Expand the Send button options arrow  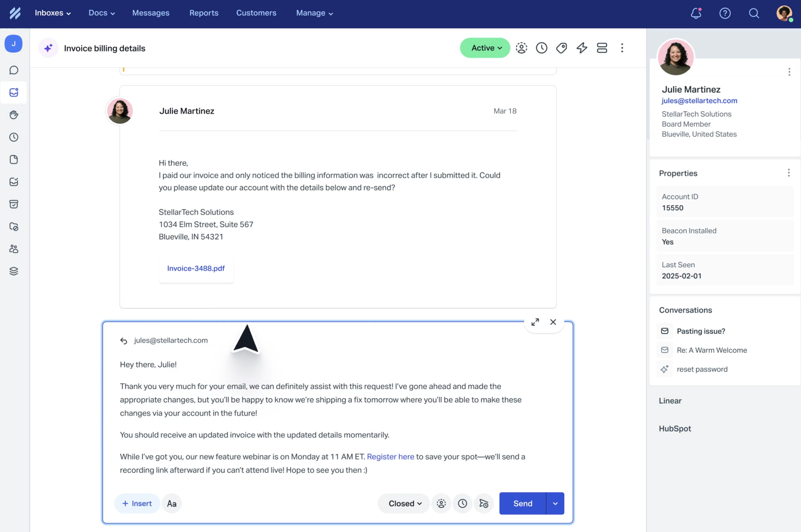[555, 503]
